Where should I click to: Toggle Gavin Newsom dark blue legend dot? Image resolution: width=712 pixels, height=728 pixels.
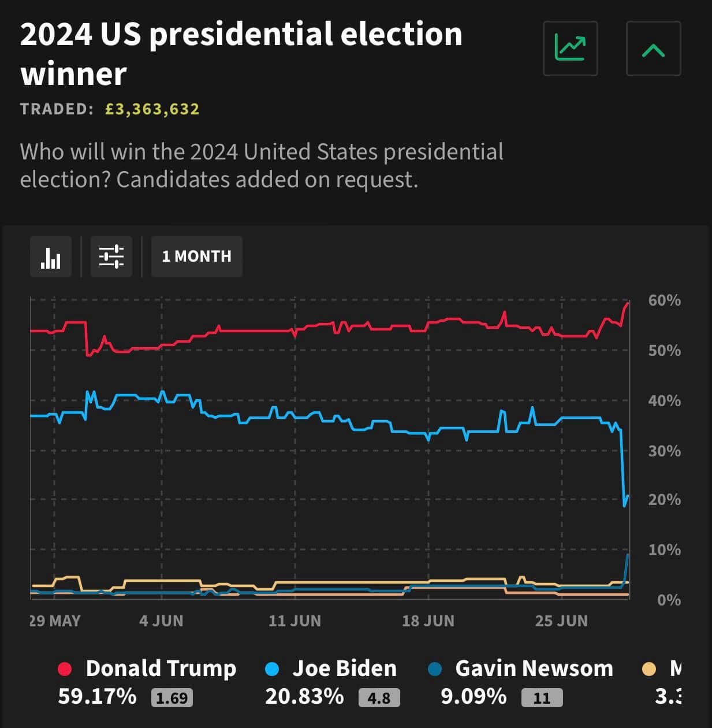coord(435,669)
